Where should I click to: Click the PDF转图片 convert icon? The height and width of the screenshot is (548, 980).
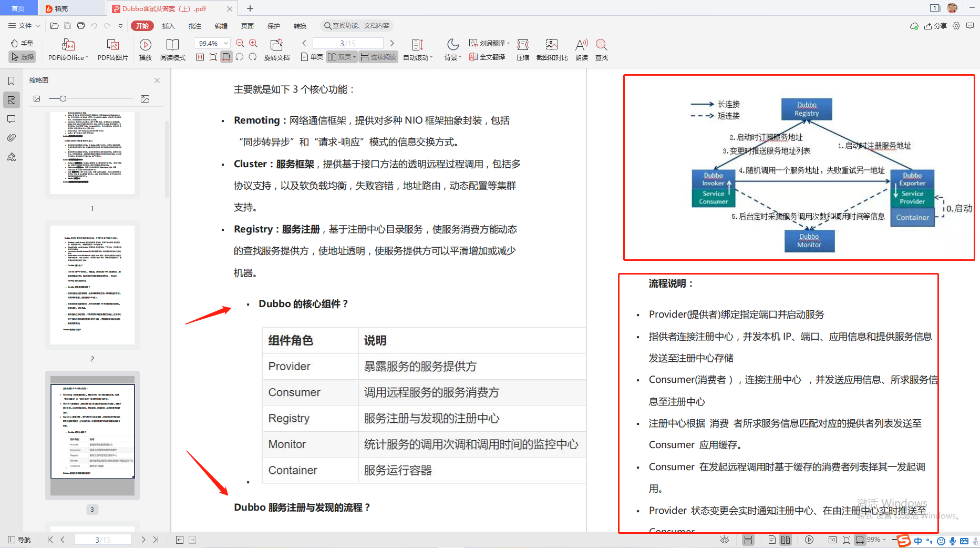click(112, 50)
